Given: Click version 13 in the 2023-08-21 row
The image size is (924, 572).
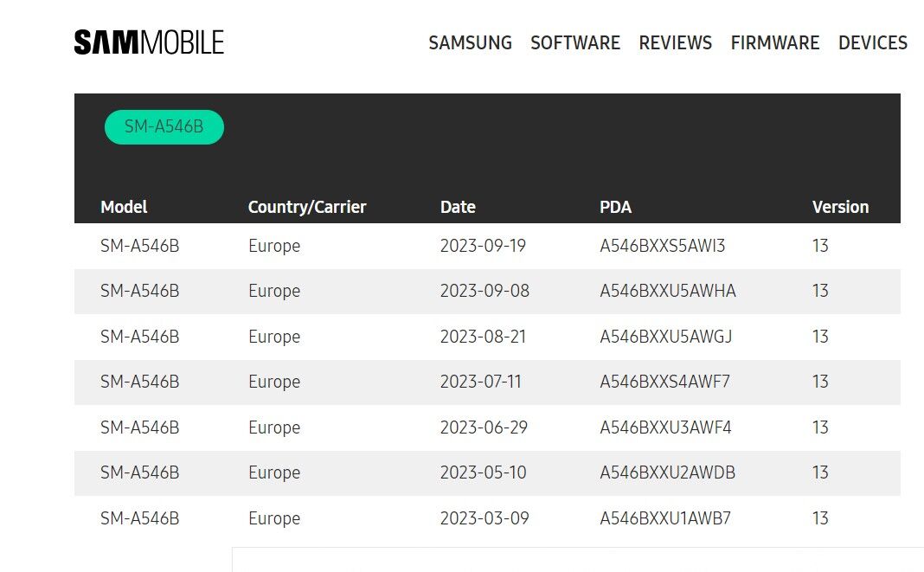Looking at the screenshot, I should click(820, 337).
